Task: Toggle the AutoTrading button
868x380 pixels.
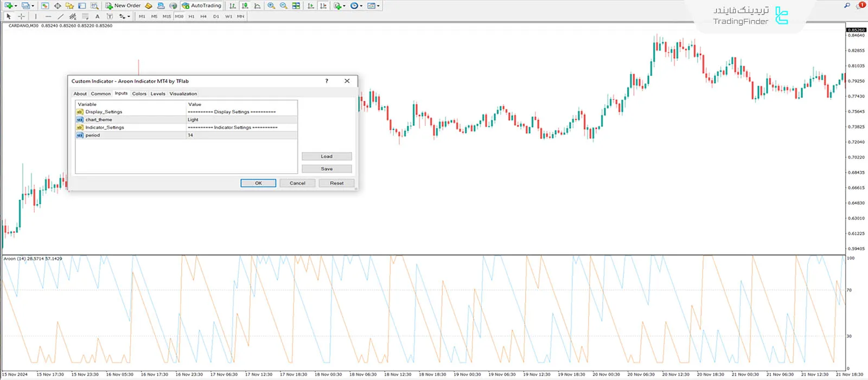Action: (202, 5)
